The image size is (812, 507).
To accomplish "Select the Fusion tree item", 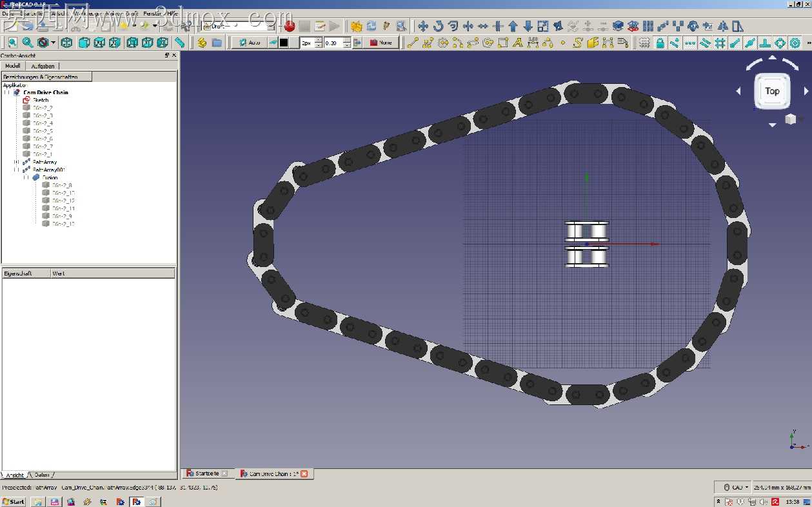I will click(x=50, y=177).
